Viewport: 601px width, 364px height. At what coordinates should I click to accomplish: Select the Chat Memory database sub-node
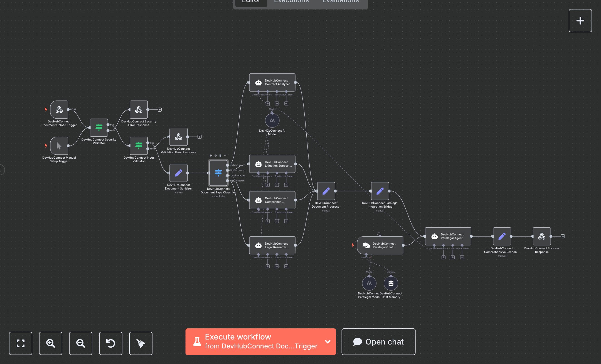tap(391, 283)
